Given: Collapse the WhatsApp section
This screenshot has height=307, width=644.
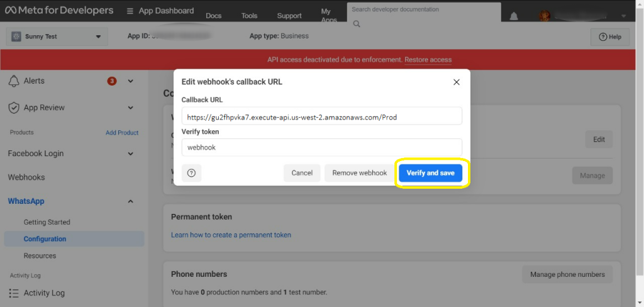Looking at the screenshot, I should (x=130, y=201).
